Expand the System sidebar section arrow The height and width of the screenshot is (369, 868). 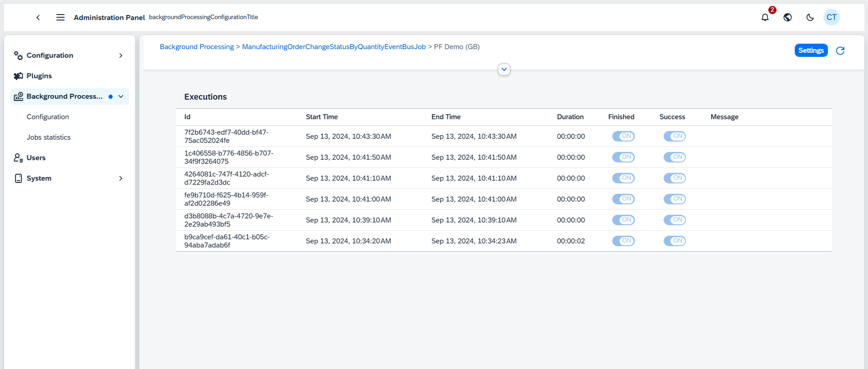point(121,178)
